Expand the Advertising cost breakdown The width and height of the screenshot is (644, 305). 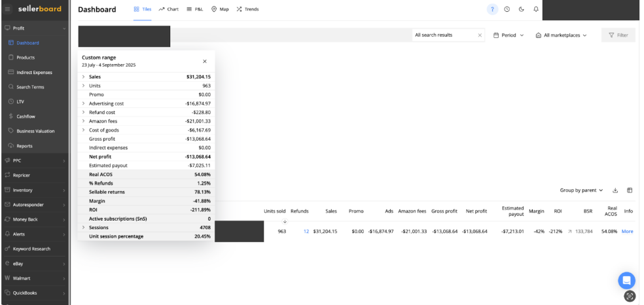pyautogui.click(x=83, y=103)
